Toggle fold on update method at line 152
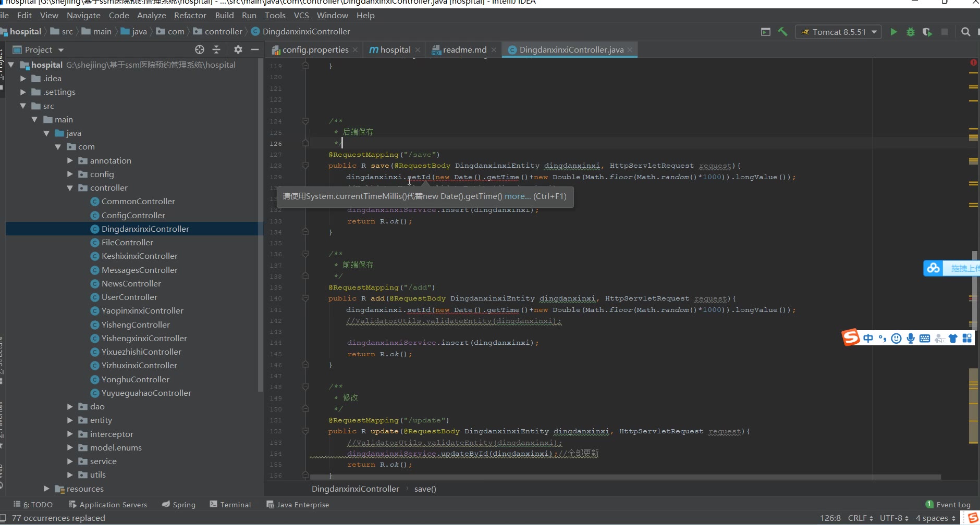This screenshot has width=980, height=525. tap(306, 431)
